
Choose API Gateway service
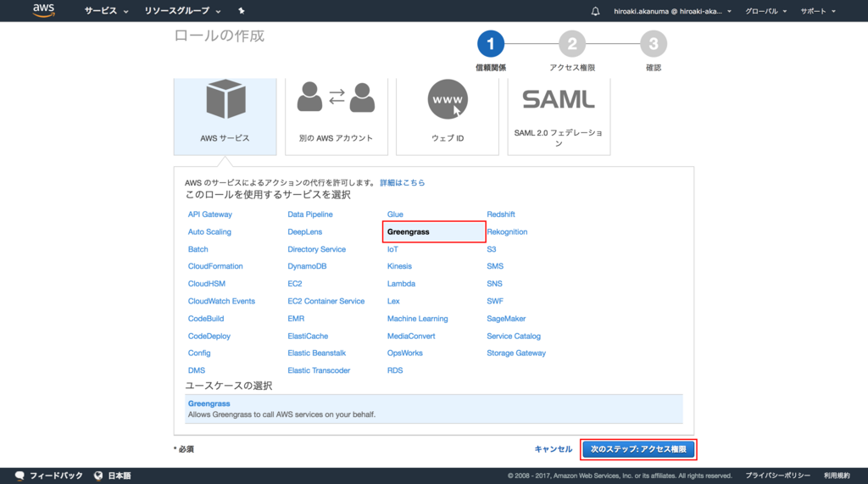210,214
